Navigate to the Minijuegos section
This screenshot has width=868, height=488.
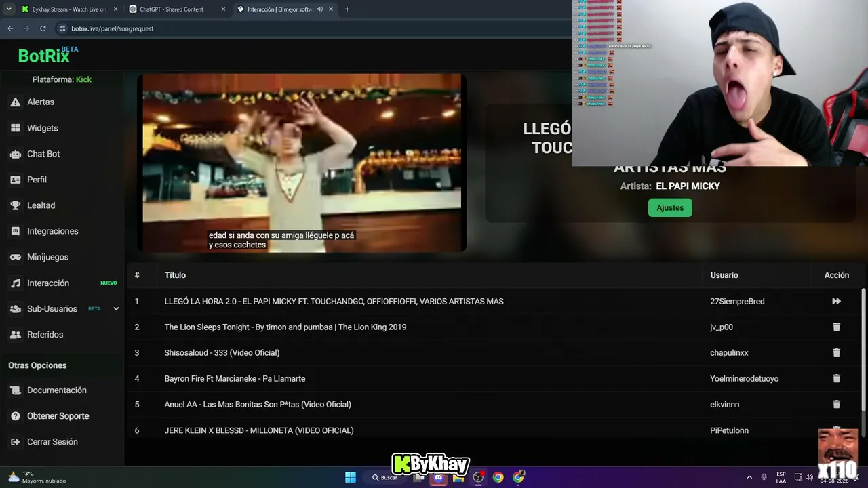pos(47,257)
